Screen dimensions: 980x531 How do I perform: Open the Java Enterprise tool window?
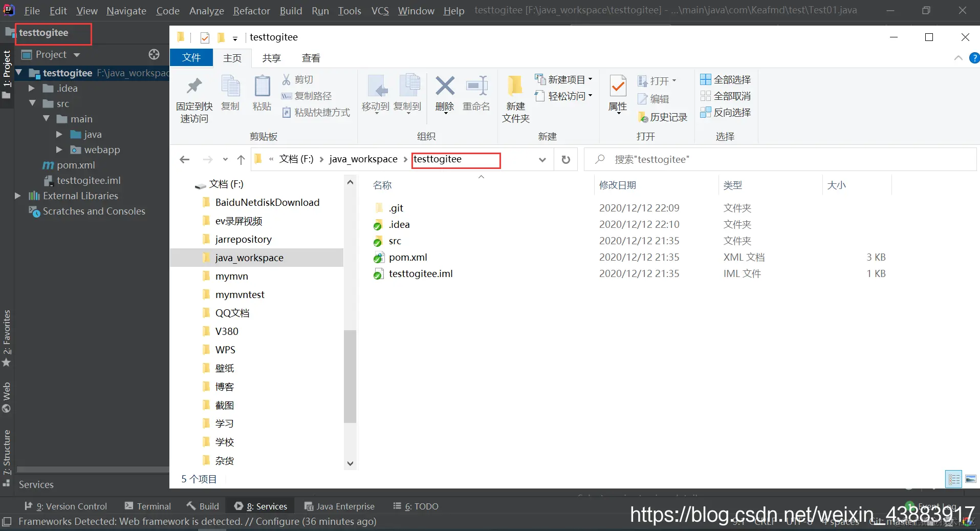(x=339, y=506)
